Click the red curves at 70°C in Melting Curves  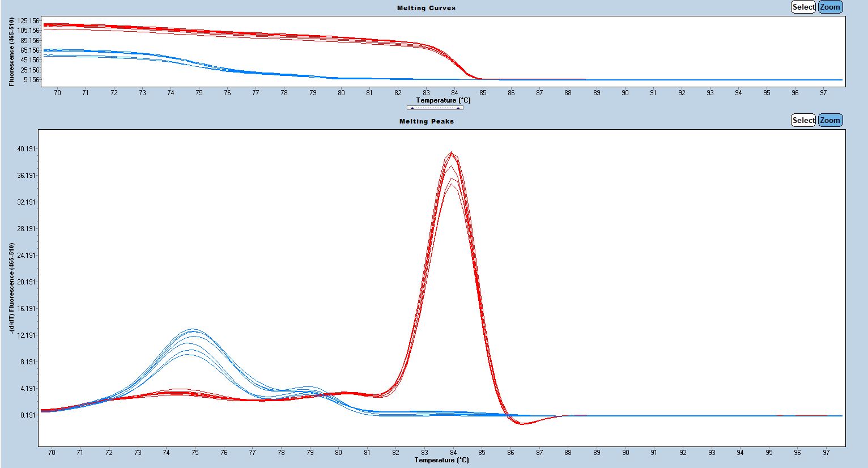57,25
